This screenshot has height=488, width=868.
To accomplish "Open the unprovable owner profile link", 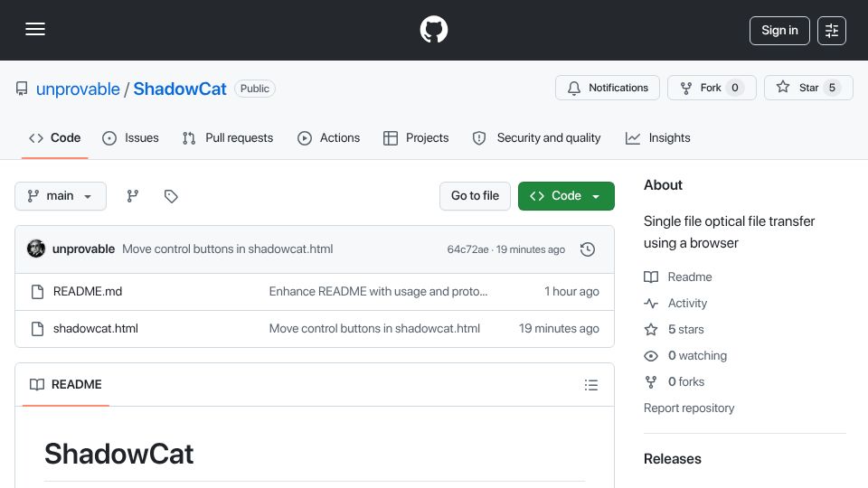I will pos(78,89).
